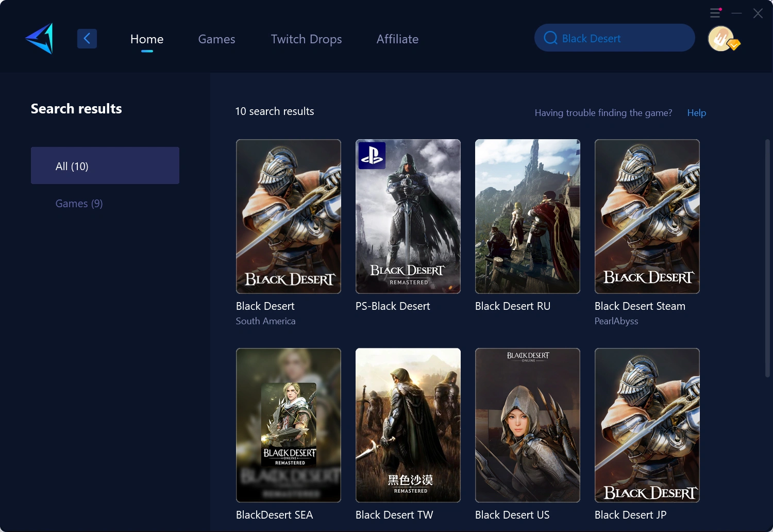Click the '10 search results' count text
773x532 pixels.
tap(275, 111)
